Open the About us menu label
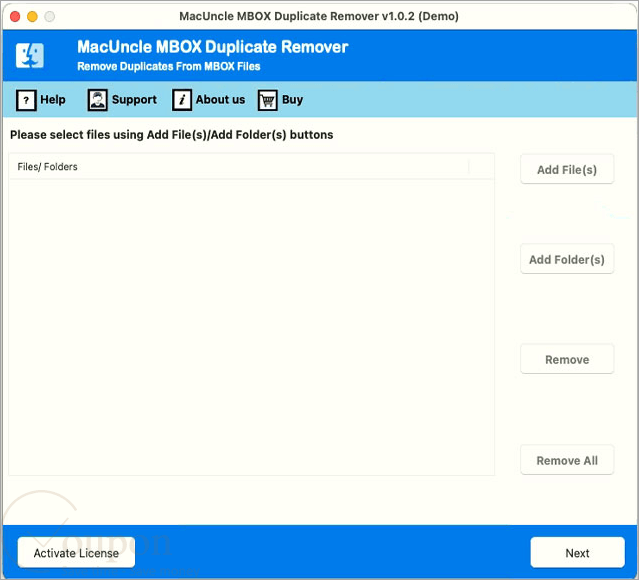This screenshot has height=580, width=639. (x=220, y=99)
